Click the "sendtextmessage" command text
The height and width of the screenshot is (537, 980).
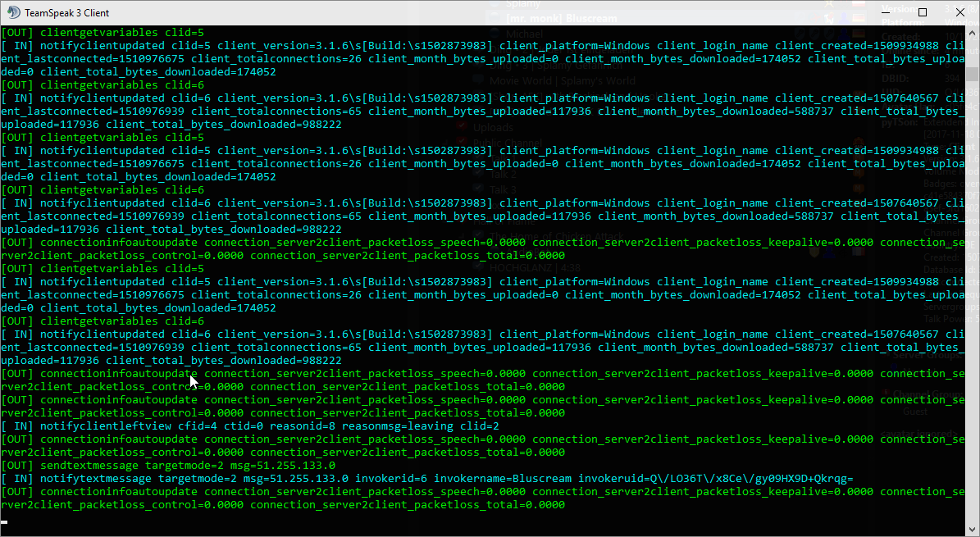click(x=89, y=466)
